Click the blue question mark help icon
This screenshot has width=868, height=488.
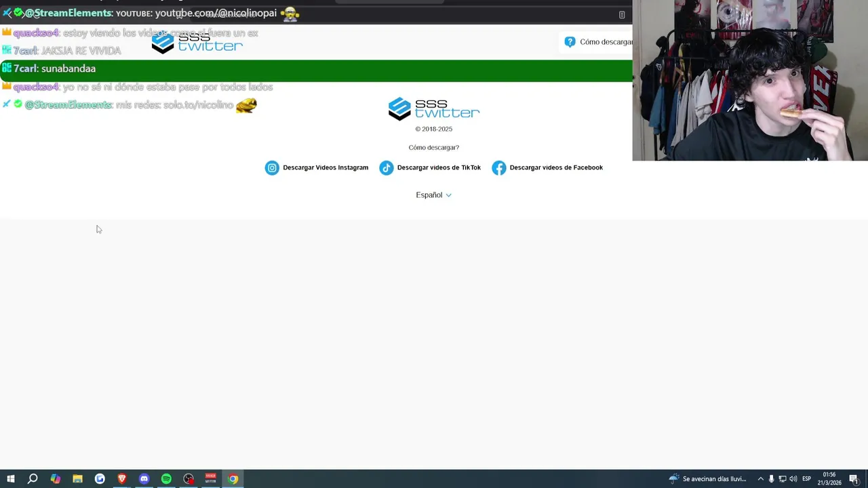coord(570,42)
